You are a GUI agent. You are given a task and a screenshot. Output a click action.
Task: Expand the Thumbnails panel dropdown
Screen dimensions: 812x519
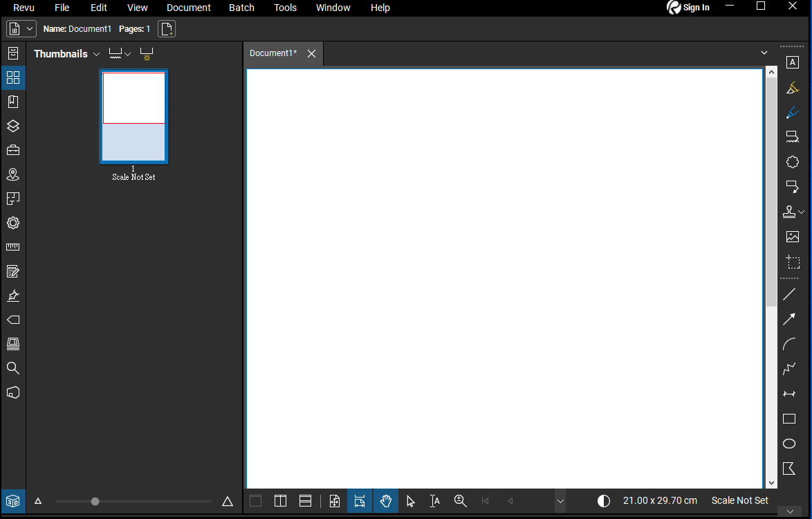(96, 54)
